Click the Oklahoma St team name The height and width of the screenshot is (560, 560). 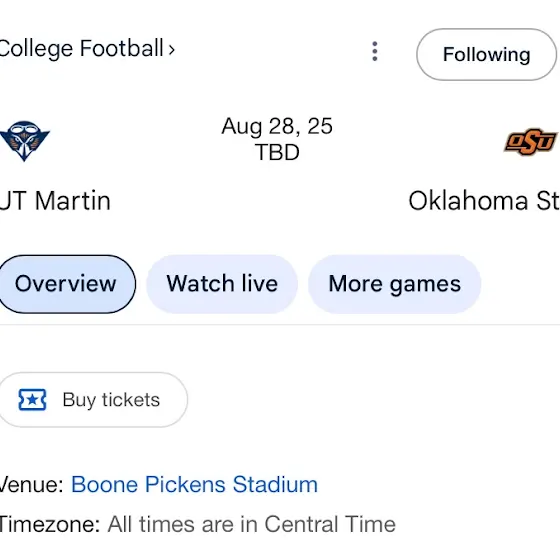coord(484,201)
